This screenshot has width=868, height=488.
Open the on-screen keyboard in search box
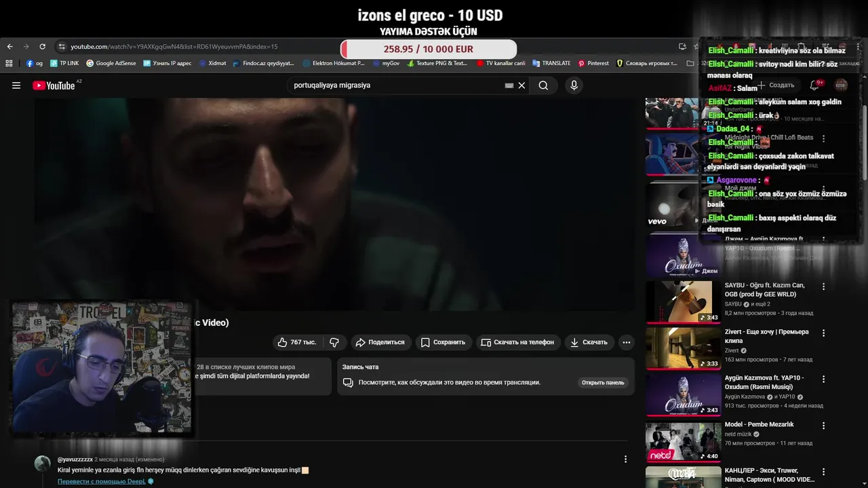[x=509, y=85]
